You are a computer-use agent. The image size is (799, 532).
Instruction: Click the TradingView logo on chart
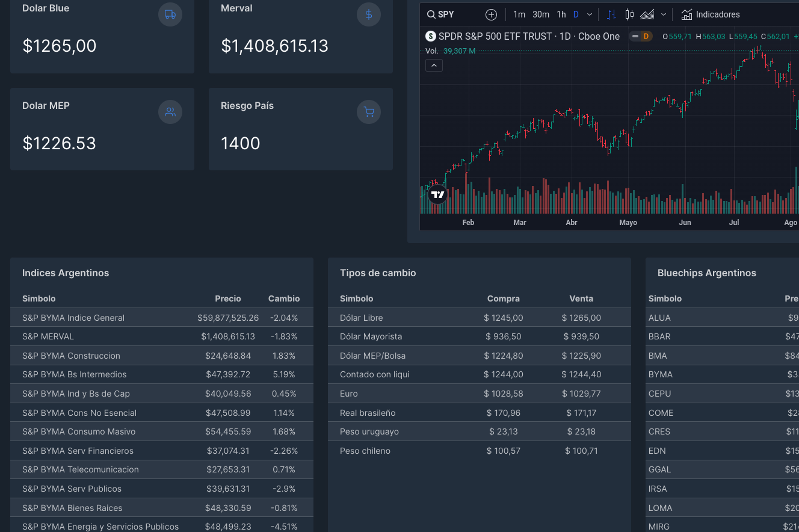pyautogui.click(x=438, y=194)
